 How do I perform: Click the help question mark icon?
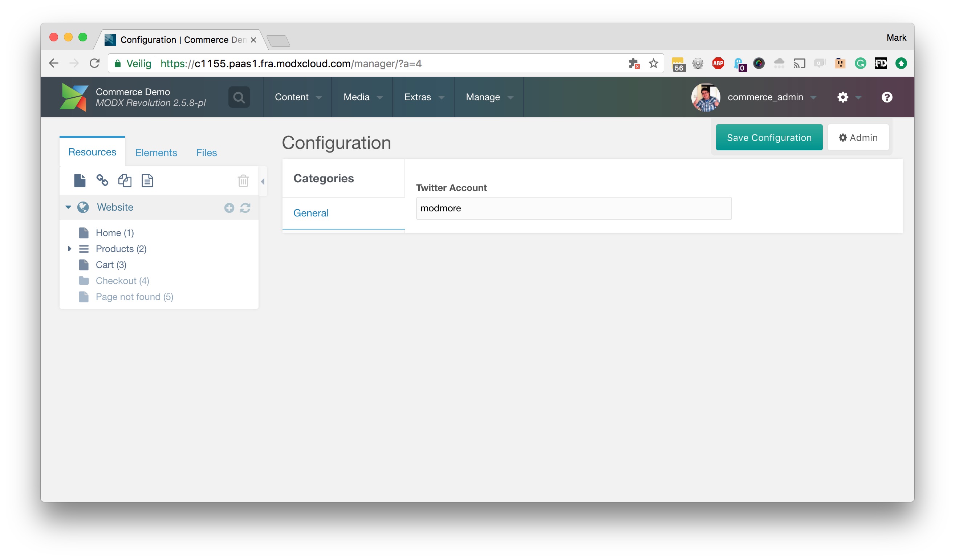tap(887, 97)
